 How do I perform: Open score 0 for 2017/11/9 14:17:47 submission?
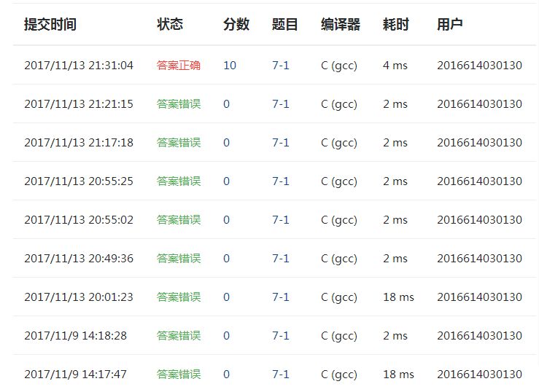point(226,375)
